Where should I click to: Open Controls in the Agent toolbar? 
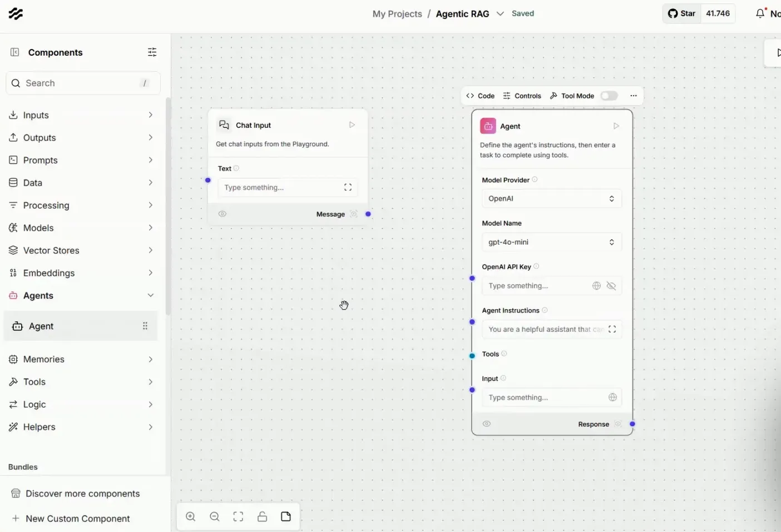click(x=522, y=96)
